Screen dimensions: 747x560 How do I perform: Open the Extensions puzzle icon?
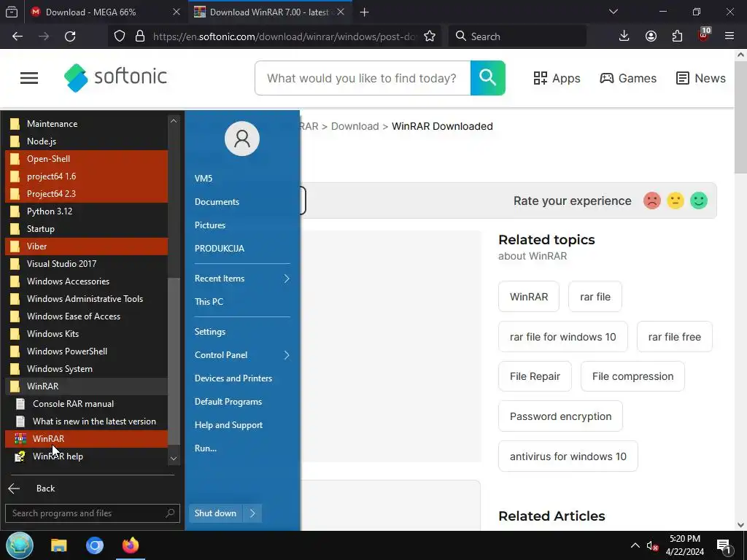click(677, 36)
